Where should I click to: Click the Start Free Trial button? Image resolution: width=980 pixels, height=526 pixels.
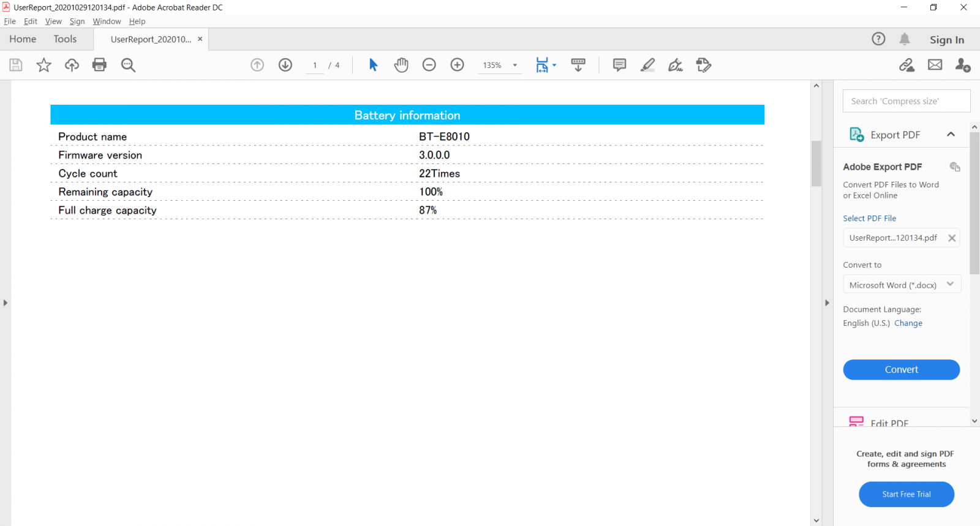tap(907, 494)
